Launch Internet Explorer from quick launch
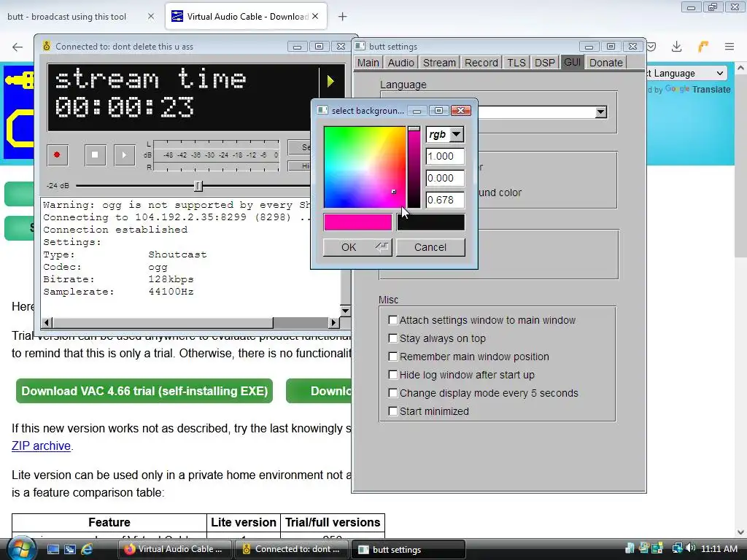747x560 pixels. (x=87, y=549)
